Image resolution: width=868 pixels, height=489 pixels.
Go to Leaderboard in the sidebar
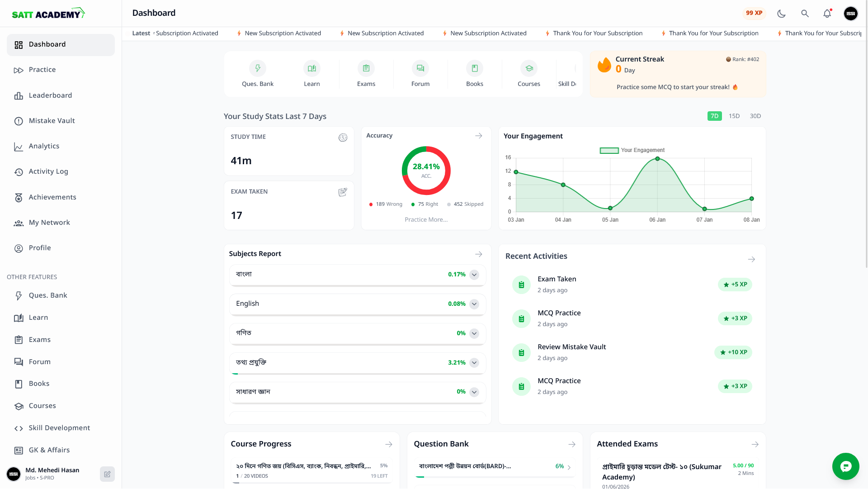(x=50, y=95)
